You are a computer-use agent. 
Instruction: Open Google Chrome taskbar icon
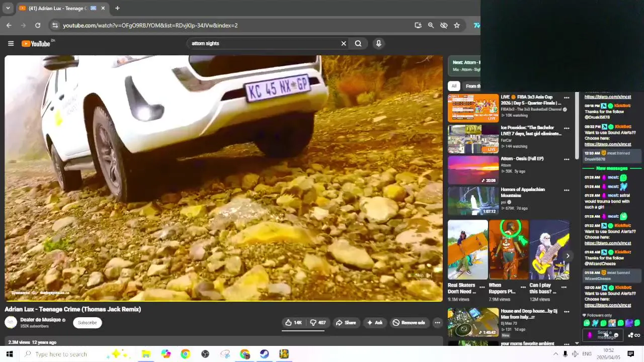(185, 354)
